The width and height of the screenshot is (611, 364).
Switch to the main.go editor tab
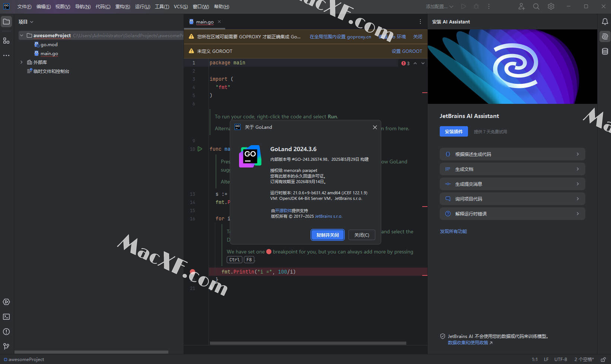pyautogui.click(x=205, y=22)
